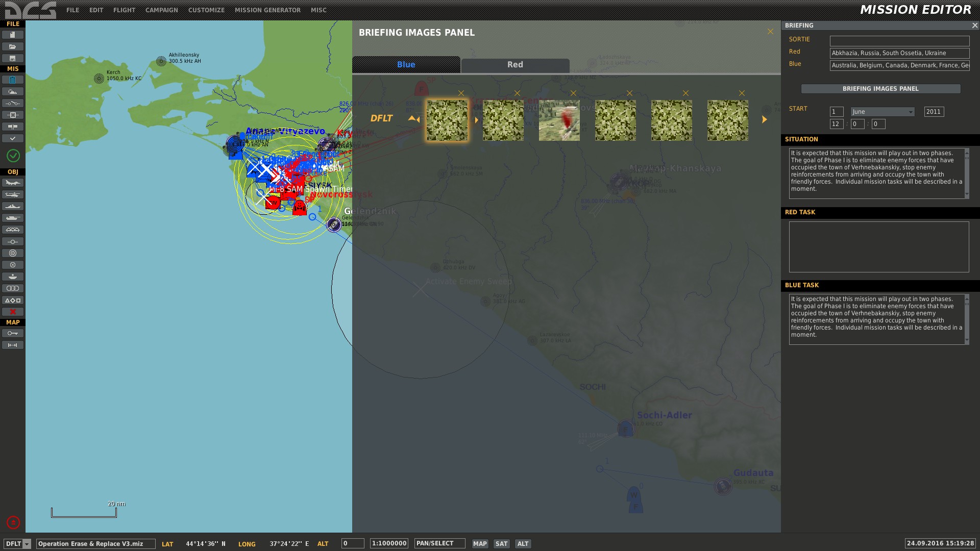Viewport: 980px width, 551px height.
Task: Click the green circle fly mission checkmark
Action: (x=13, y=156)
